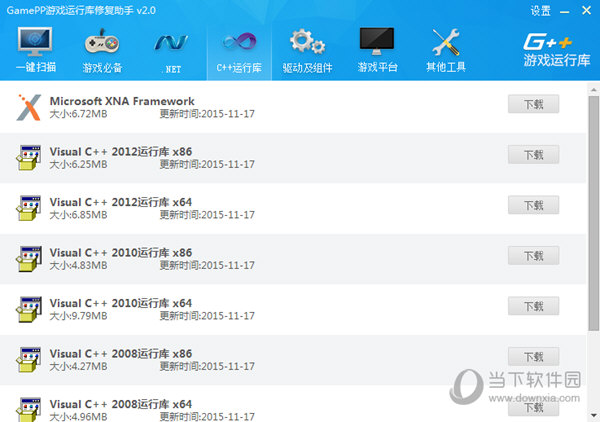The height and width of the screenshot is (422, 600).
Task: Open the .NET wave logo tab
Action: 171,43
